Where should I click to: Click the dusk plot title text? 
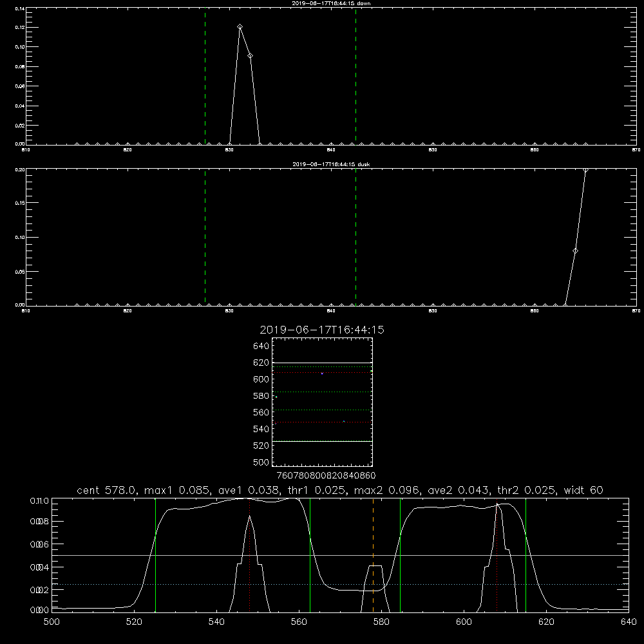point(331,164)
